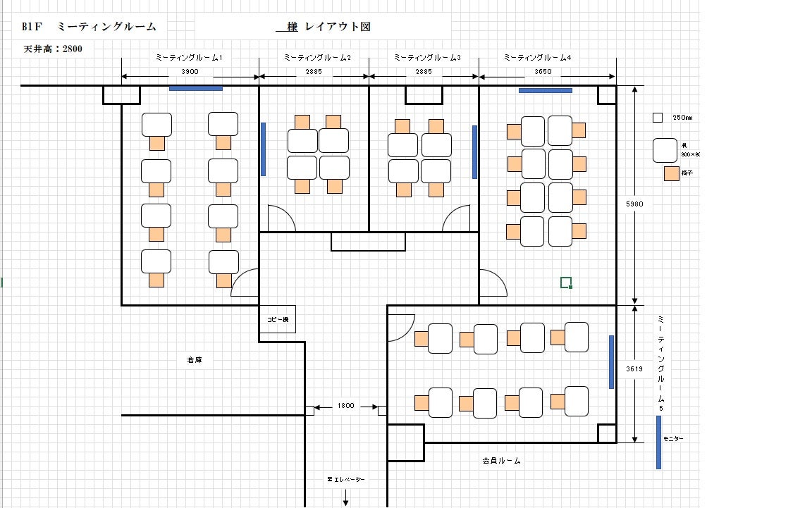Click the orange 椅子 legend square
The image size is (812, 508).
pos(671,173)
